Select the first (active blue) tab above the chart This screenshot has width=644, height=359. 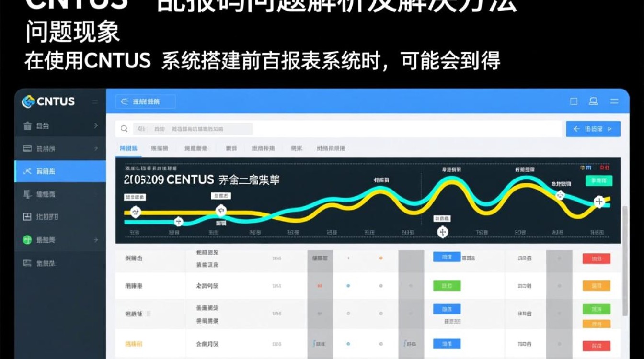click(x=128, y=148)
